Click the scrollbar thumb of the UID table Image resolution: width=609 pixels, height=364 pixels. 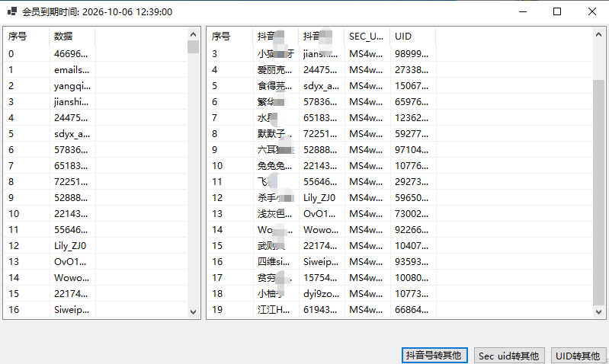[599, 190]
